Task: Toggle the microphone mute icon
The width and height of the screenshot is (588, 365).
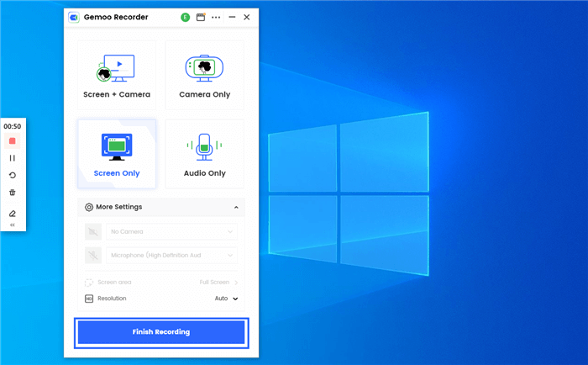Action: (92, 255)
